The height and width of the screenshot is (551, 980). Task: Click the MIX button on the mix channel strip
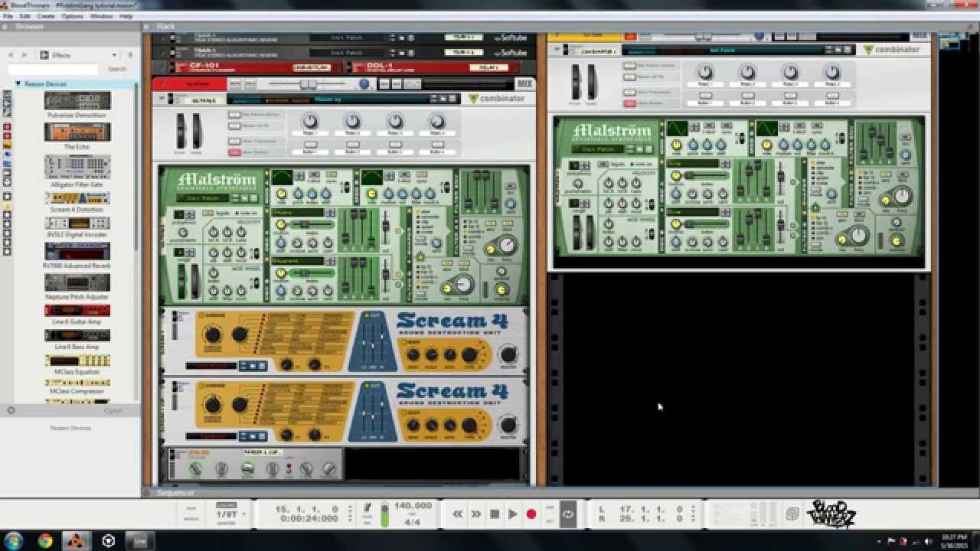click(525, 84)
